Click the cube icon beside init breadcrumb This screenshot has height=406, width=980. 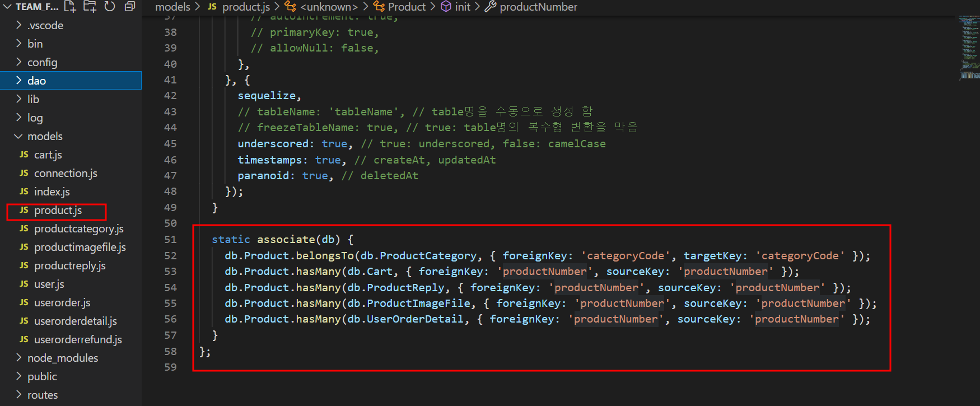pyautogui.click(x=446, y=7)
